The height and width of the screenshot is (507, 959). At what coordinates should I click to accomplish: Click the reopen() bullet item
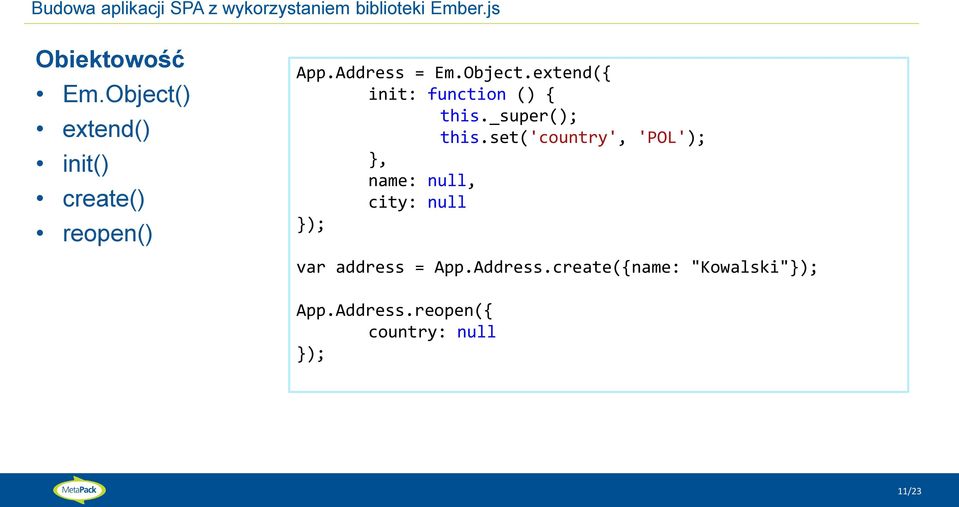pyautogui.click(x=107, y=234)
